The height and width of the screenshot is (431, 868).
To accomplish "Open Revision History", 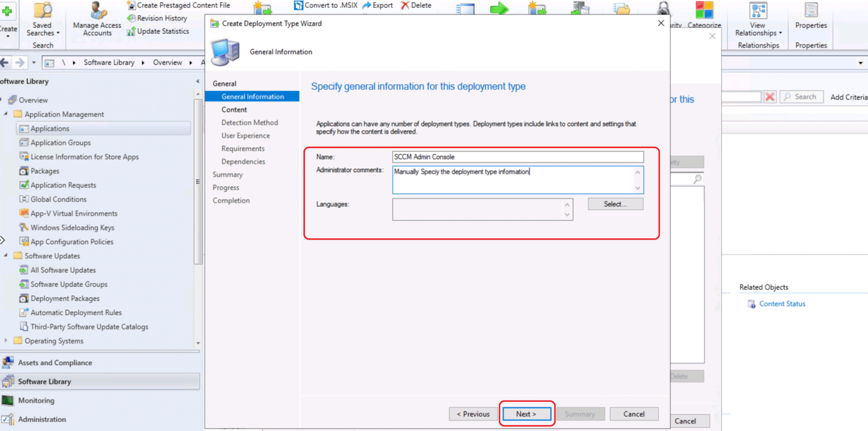I will point(157,18).
